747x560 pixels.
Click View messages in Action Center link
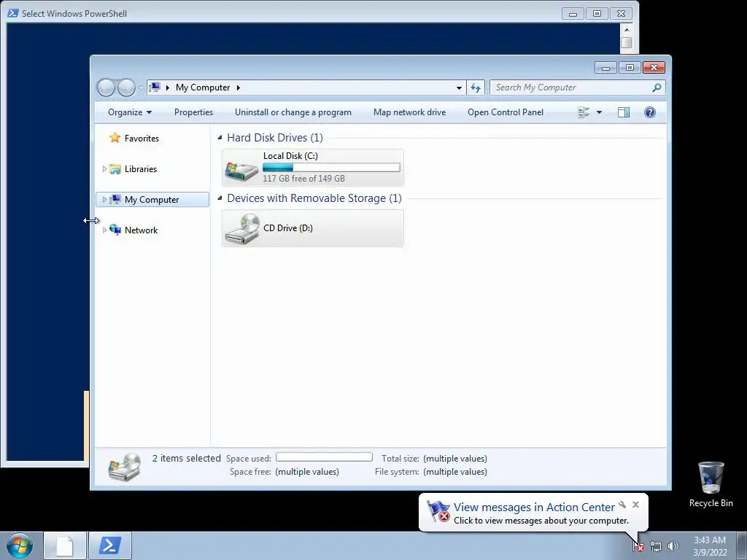[534, 507]
